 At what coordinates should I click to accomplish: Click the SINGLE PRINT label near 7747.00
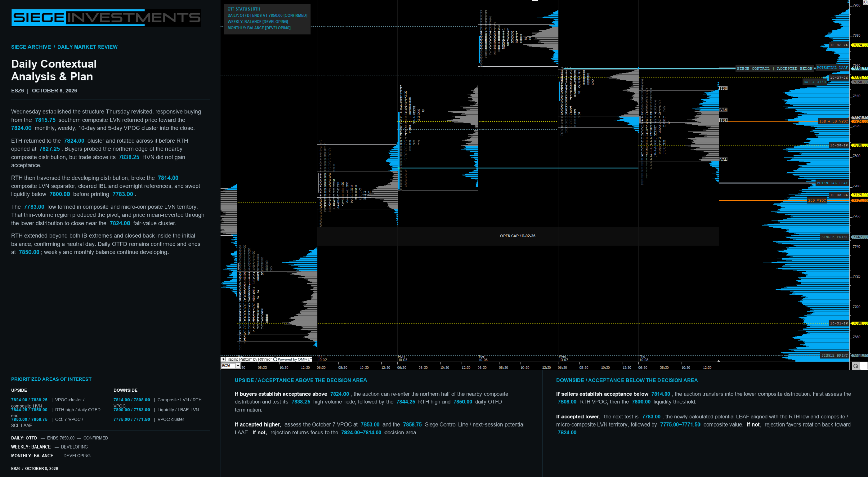834,237
